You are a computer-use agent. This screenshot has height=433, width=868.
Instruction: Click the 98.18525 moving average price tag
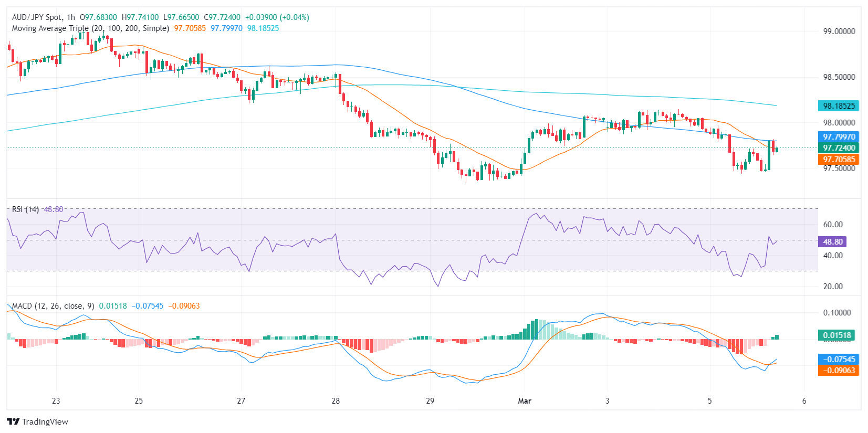[839, 106]
